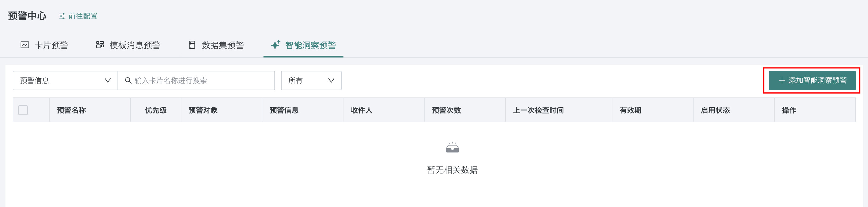Click the 预警名称 column header
Image resolution: width=868 pixels, height=207 pixels.
(71, 110)
